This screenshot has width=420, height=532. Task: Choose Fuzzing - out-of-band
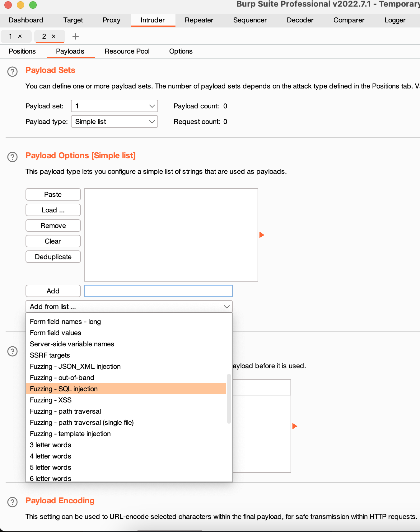click(126, 378)
